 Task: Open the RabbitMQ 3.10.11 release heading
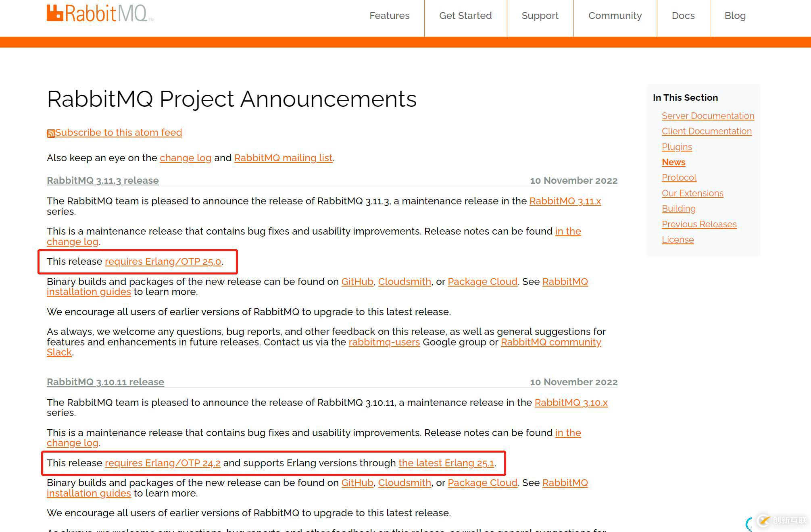(x=105, y=382)
